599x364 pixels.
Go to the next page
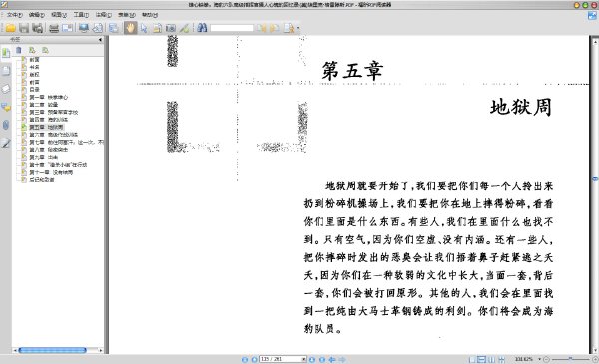click(x=312, y=359)
